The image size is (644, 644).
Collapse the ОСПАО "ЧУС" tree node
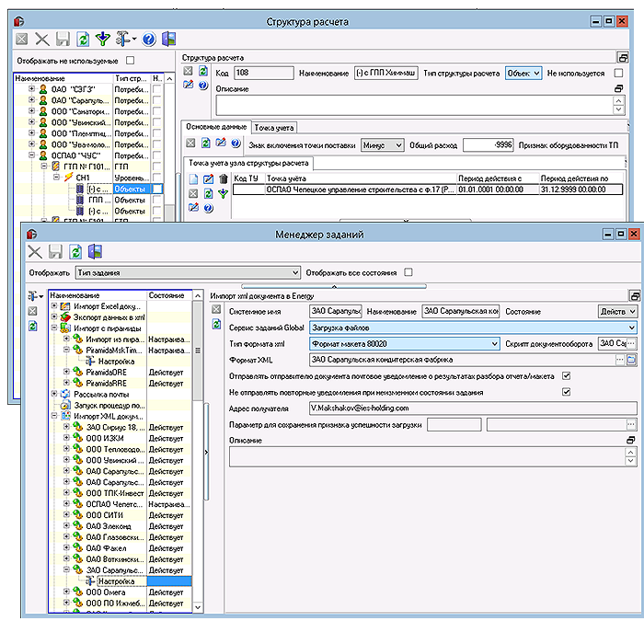pyautogui.click(x=31, y=155)
